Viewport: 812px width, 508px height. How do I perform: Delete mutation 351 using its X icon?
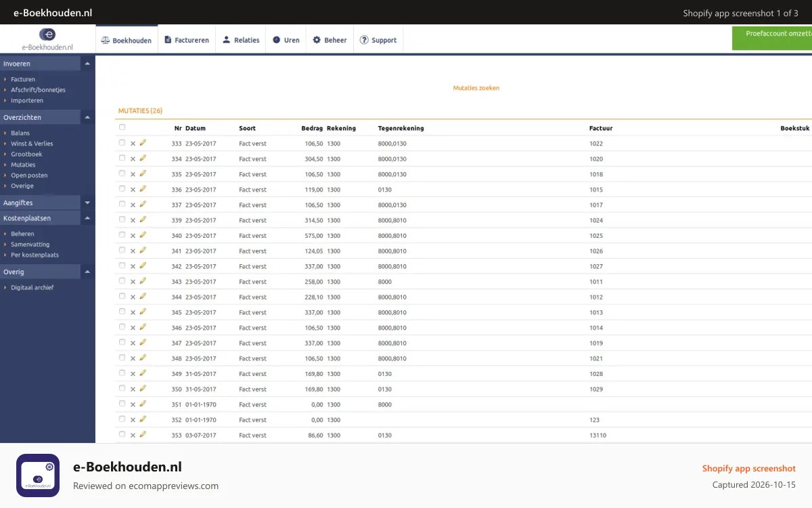point(133,405)
